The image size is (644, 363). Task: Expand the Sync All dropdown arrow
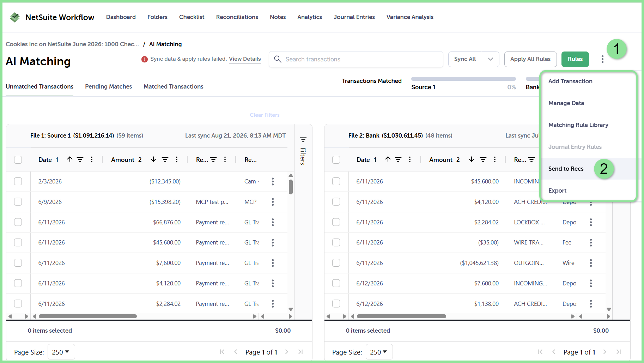tap(491, 59)
